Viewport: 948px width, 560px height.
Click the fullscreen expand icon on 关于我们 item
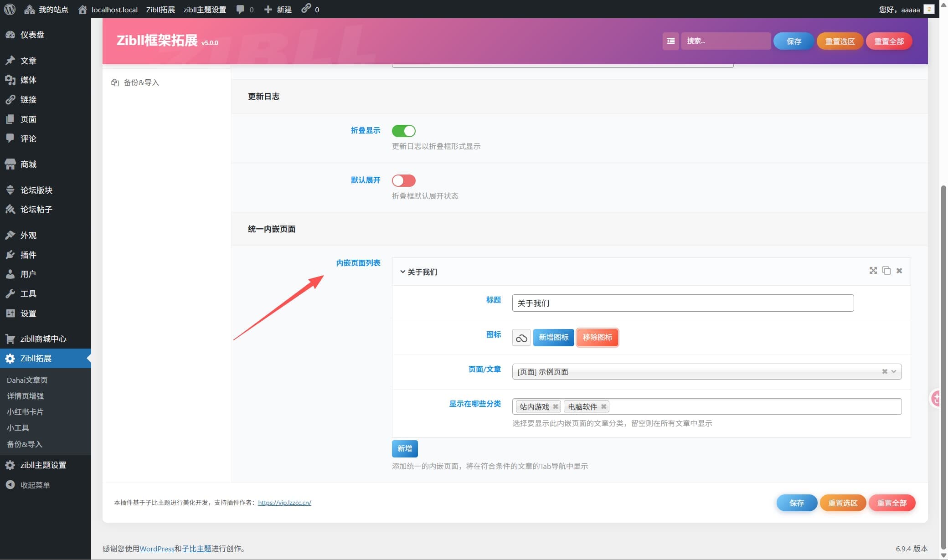click(873, 271)
